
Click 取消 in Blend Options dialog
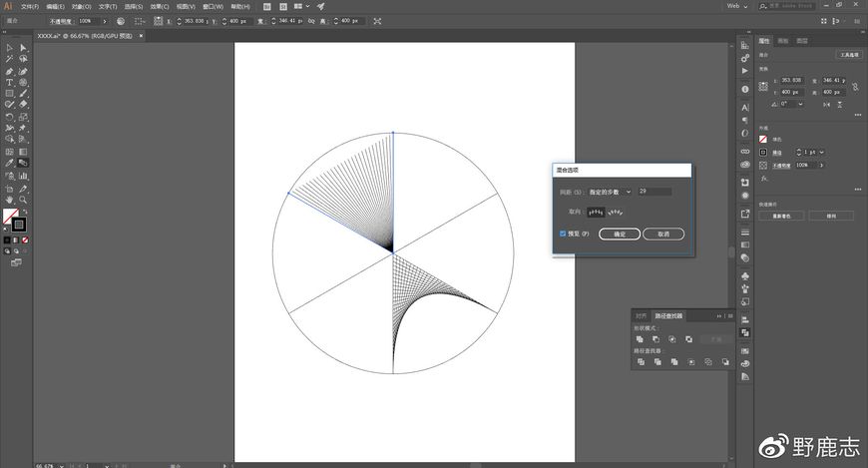663,234
